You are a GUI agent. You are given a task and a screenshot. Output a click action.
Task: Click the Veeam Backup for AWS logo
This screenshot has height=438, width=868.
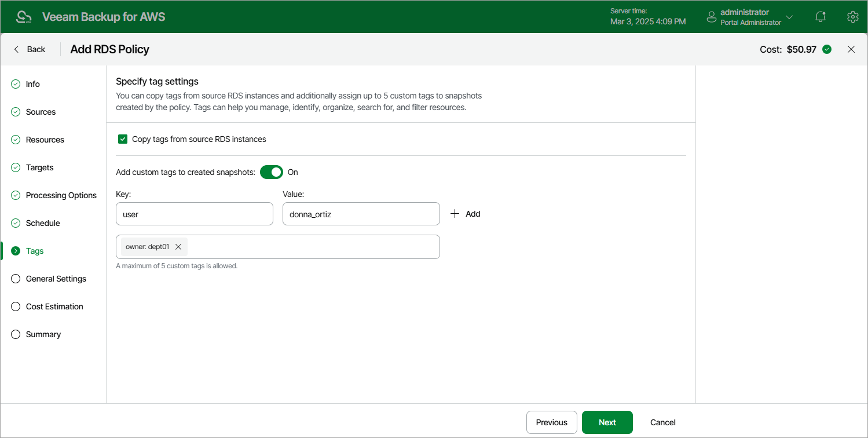coord(24,16)
